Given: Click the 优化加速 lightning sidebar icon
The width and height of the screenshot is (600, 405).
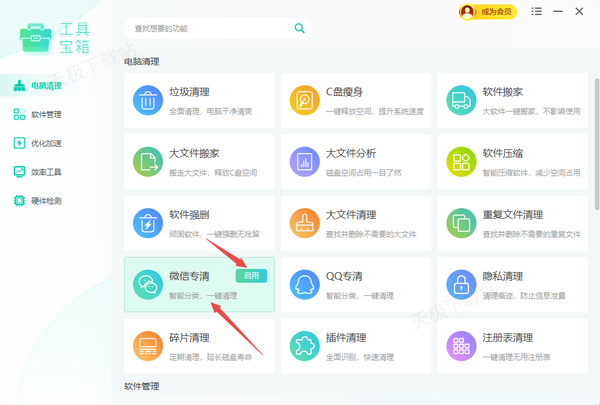Looking at the screenshot, I should (x=19, y=143).
